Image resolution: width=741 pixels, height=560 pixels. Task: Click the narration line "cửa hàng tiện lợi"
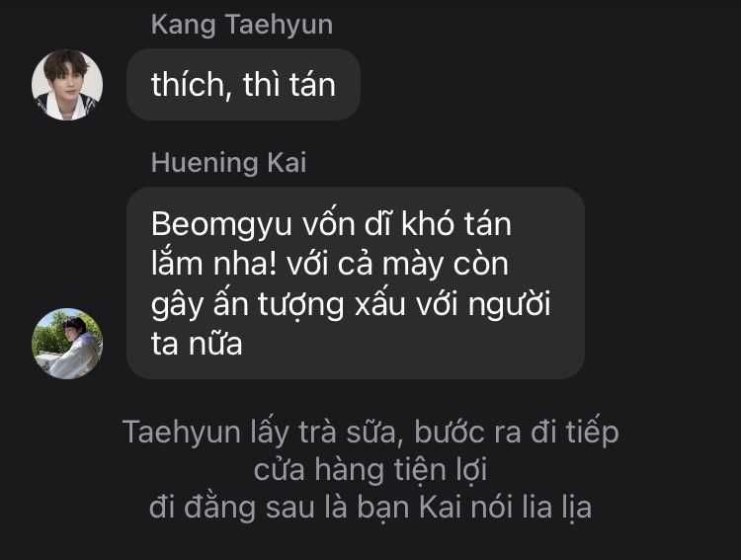(370, 470)
